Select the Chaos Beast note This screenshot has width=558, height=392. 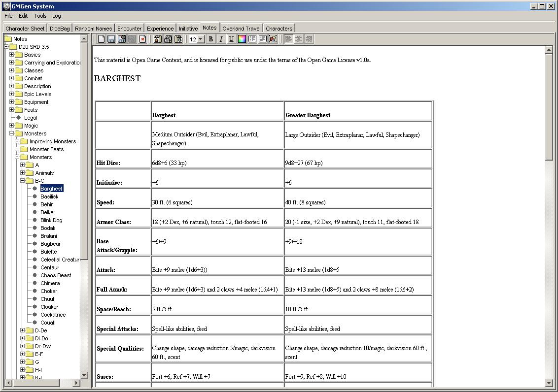click(x=56, y=275)
